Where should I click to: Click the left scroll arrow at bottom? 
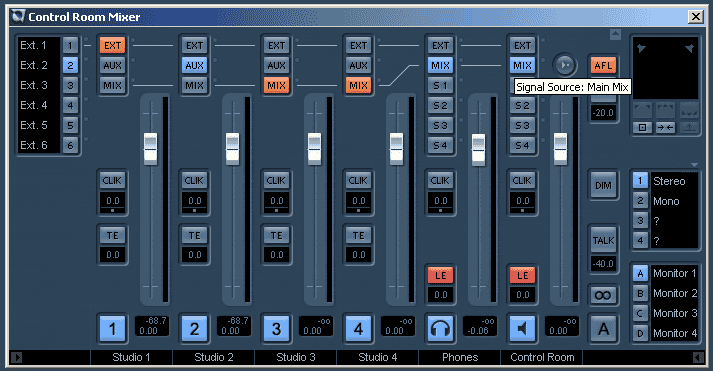click(16, 357)
